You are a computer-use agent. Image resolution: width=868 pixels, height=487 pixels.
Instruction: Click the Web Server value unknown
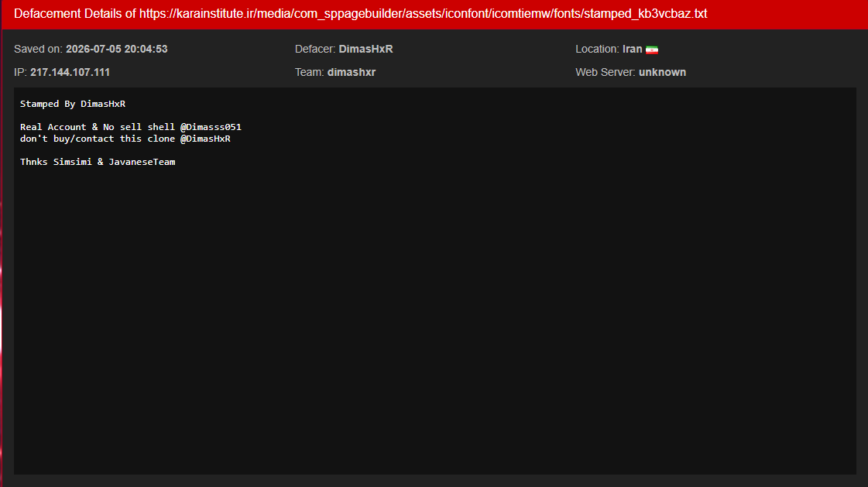pos(662,73)
